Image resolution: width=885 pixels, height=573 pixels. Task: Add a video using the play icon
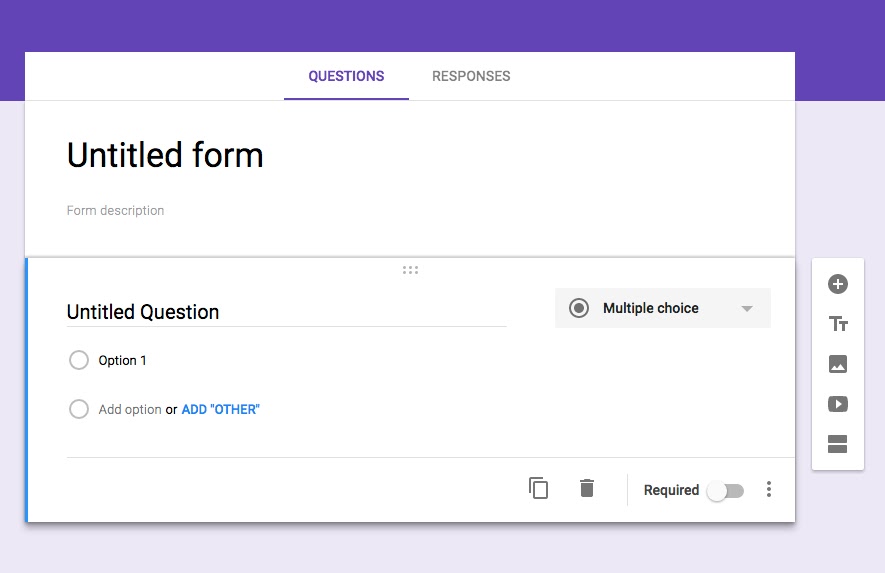tap(838, 404)
